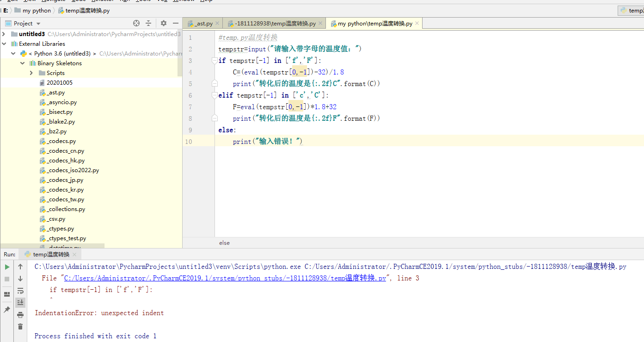Close the _ast.py editor tab
The image size is (644, 342).
pyautogui.click(x=218, y=23)
